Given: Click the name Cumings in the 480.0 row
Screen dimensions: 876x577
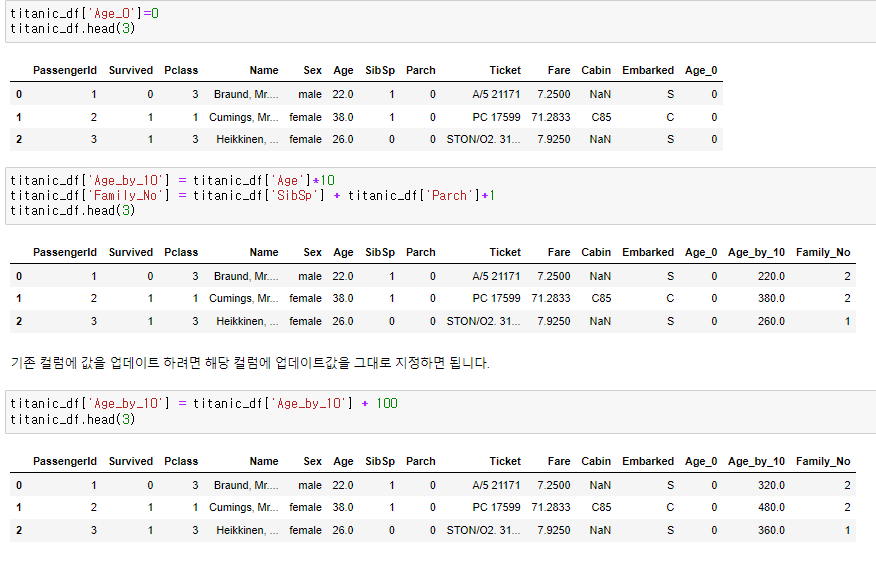Looking at the screenshot, I should [x=244, y=507].
